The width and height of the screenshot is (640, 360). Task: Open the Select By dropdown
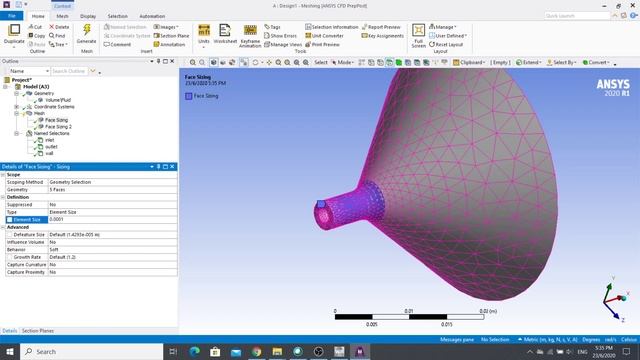[x=562, y=62]
